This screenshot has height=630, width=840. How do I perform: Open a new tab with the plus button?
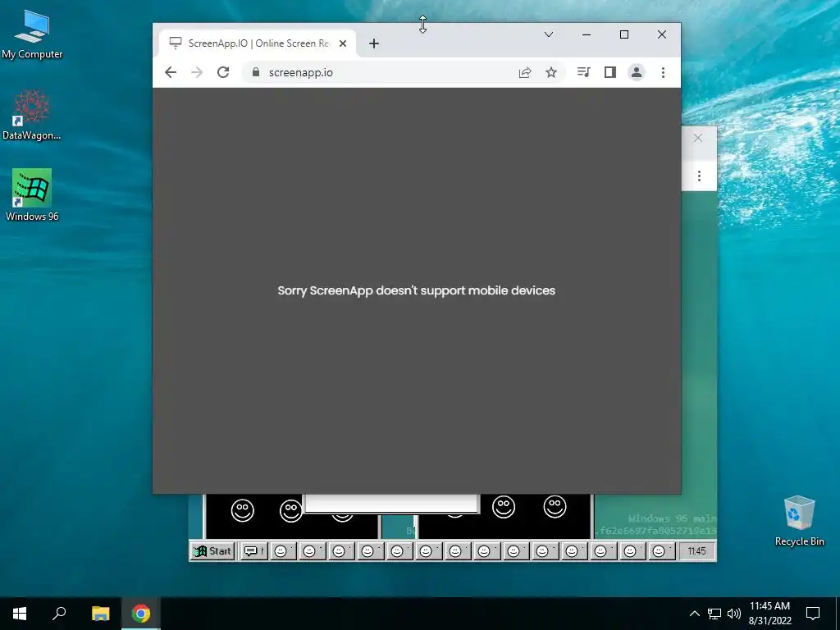[374, 43]
